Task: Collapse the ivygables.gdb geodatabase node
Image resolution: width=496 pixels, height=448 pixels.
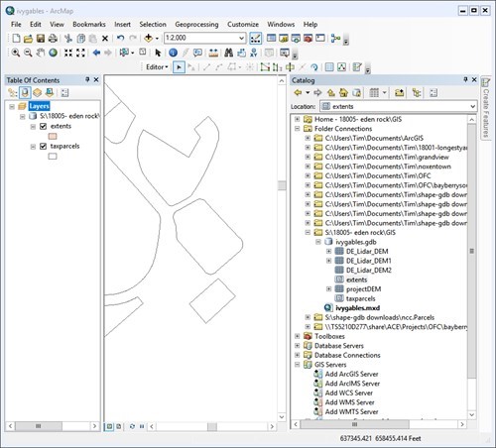Action: tap(318, 242)
